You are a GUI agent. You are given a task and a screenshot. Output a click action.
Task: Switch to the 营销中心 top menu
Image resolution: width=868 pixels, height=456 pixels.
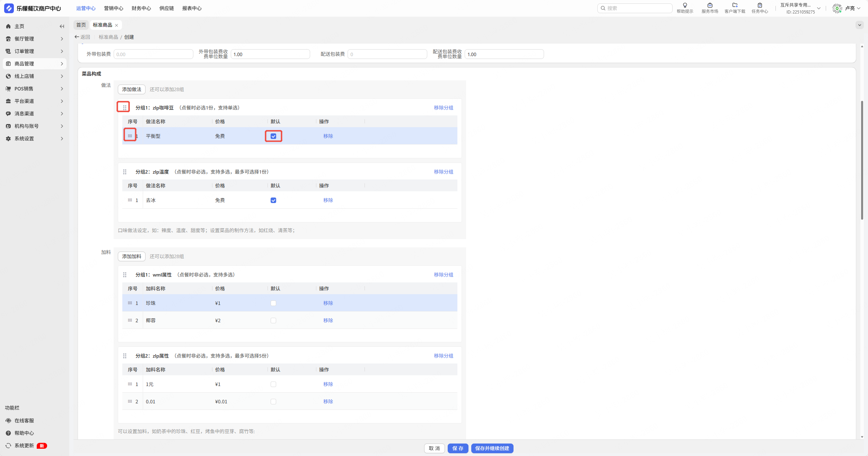(113, 8)
